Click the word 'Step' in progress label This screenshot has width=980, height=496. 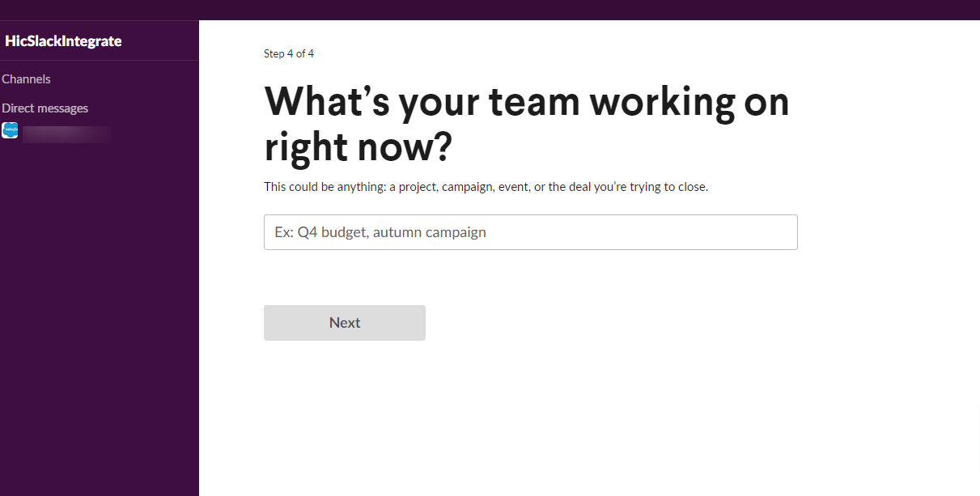274,54
